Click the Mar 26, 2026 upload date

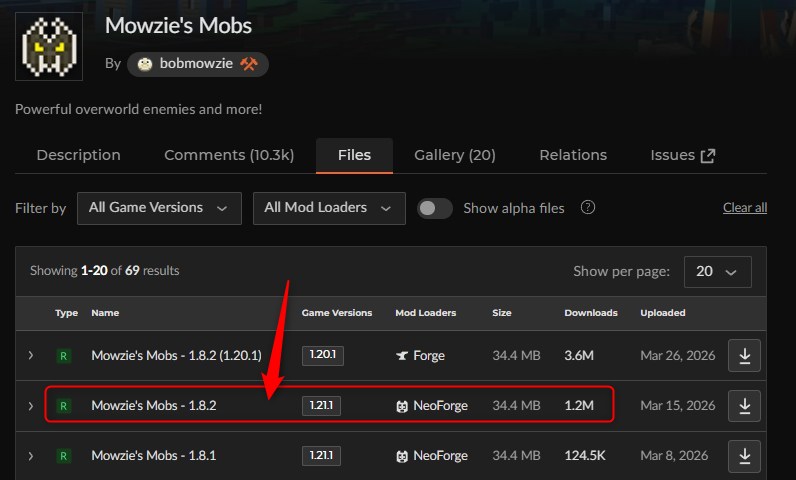678,355
